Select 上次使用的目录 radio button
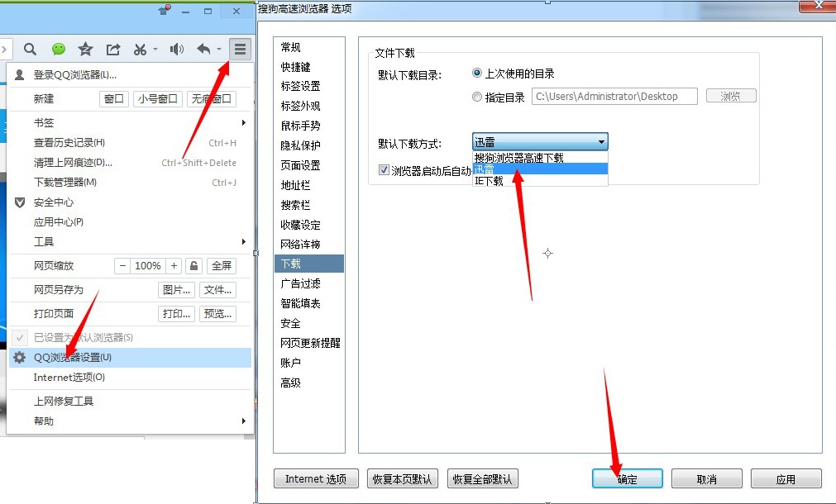The height and width of the screenshot is (504, 836). 477,73
